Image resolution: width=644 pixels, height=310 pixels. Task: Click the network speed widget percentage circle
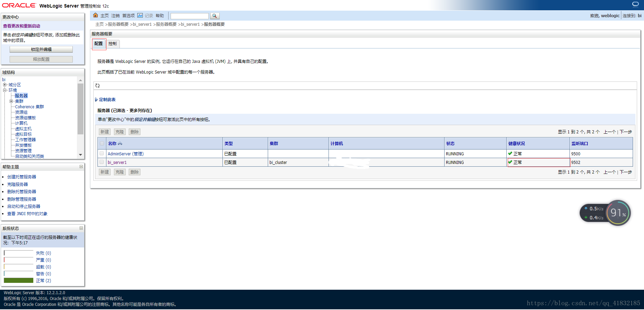click(x=618, y=213)
